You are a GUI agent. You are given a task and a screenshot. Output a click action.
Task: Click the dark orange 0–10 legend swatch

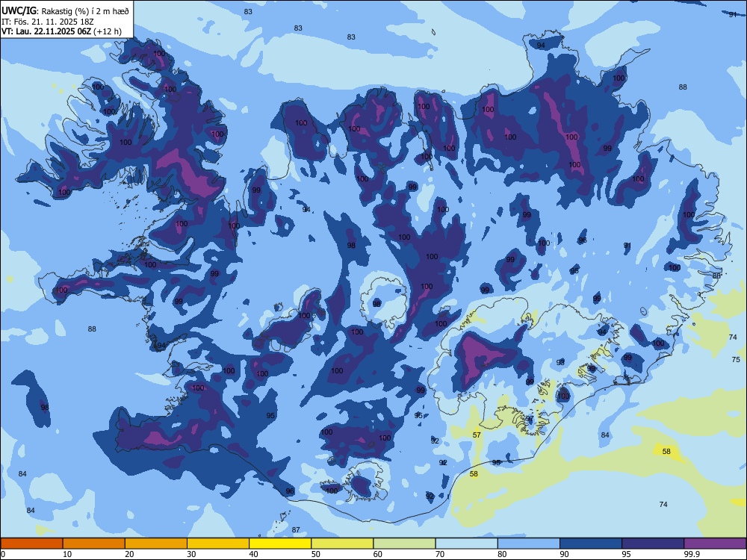[31, 544]
